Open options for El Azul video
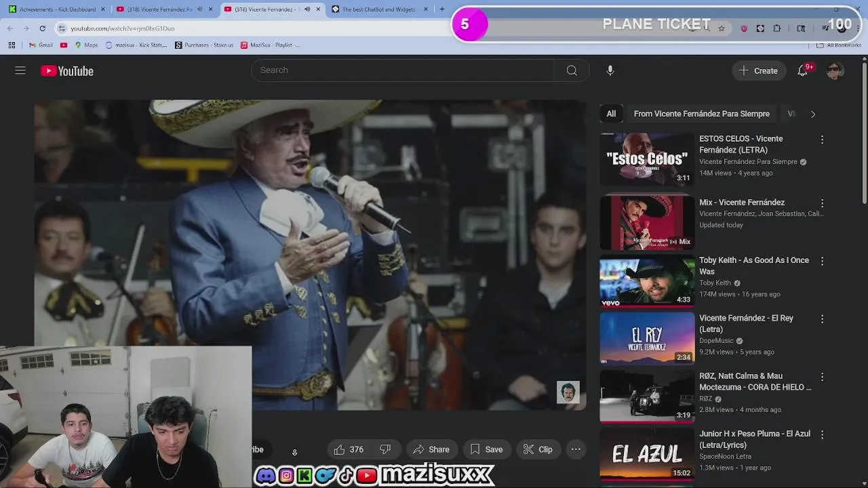The height and width of the screenshot is (488, 868). coord(822,434)
